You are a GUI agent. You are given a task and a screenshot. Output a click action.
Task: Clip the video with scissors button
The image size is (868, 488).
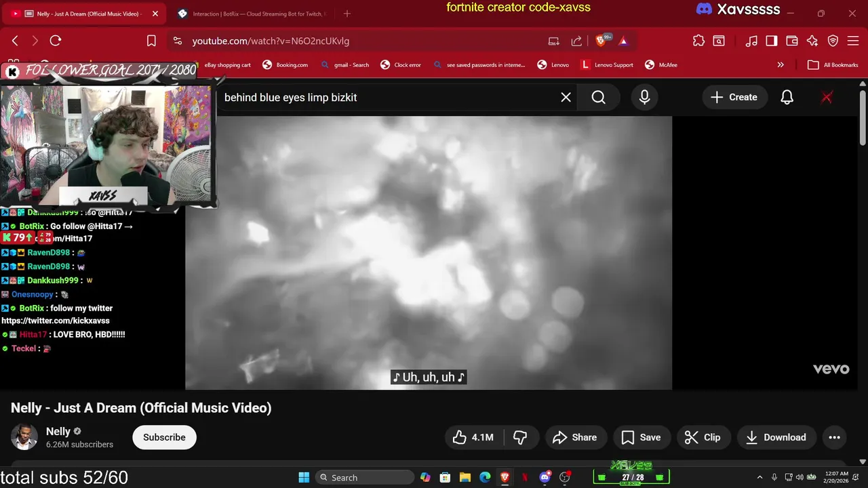coord(703,437)
